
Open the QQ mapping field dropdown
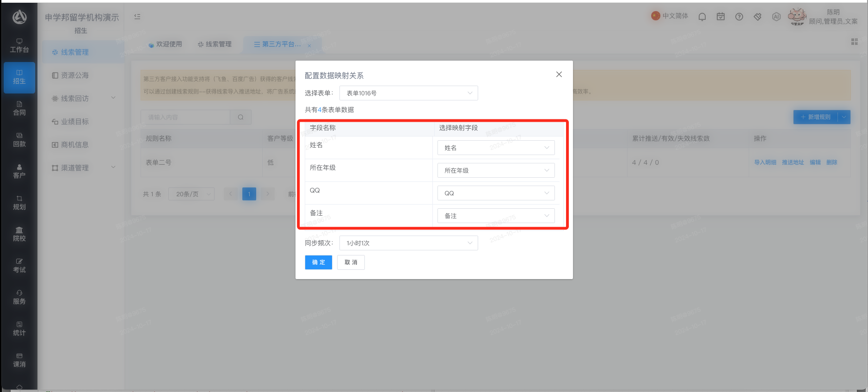tap(496, 193)
